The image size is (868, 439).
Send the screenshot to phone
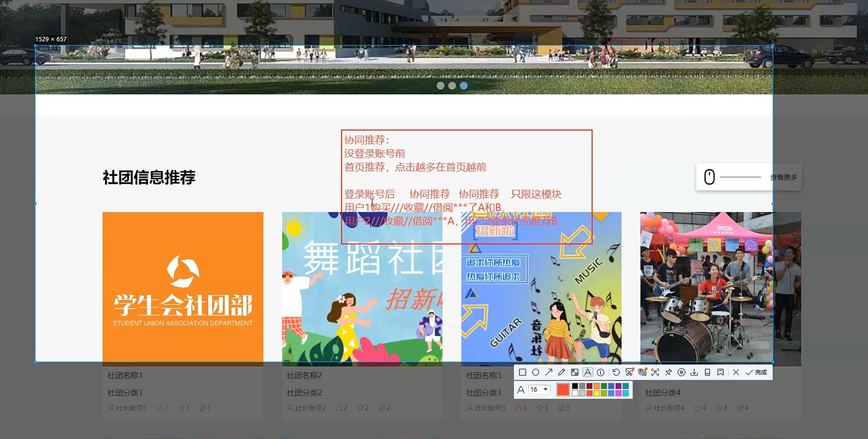[707, 372]
